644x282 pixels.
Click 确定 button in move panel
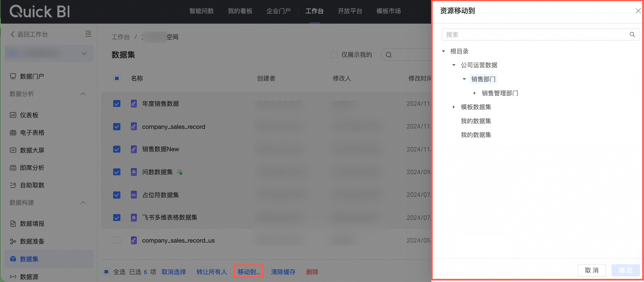(626, 270)
